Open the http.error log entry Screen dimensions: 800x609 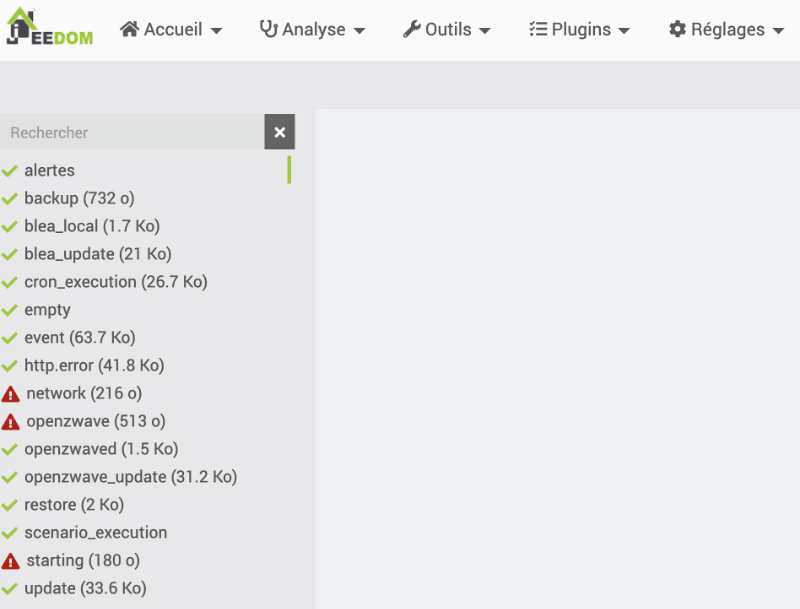tap(94, 365)
